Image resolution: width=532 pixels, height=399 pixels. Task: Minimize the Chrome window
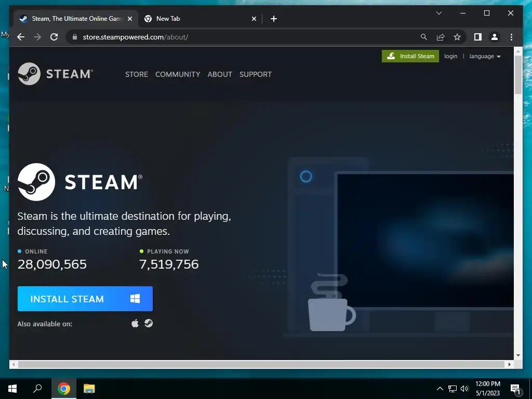(463, 13)
